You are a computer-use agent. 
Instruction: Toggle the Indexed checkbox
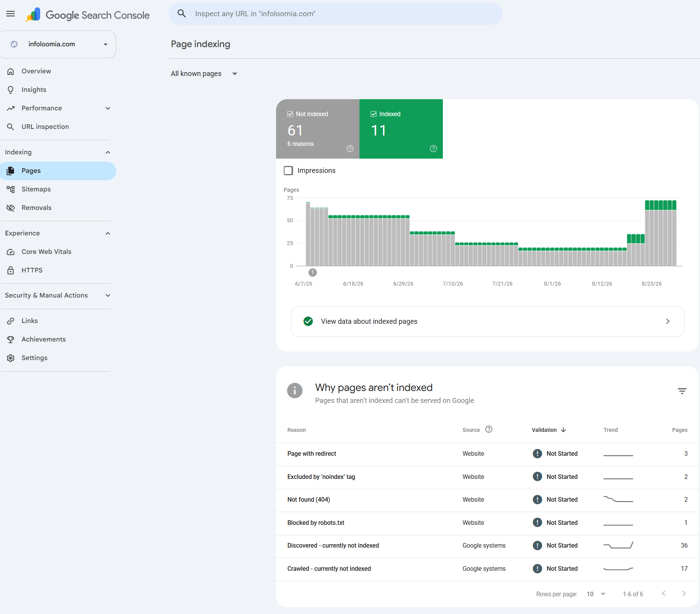(374, 114)
